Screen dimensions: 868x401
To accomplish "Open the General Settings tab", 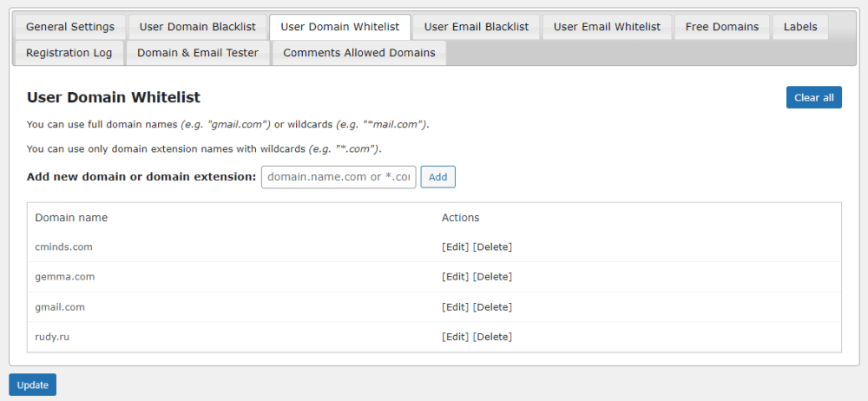I will (69, 27).
